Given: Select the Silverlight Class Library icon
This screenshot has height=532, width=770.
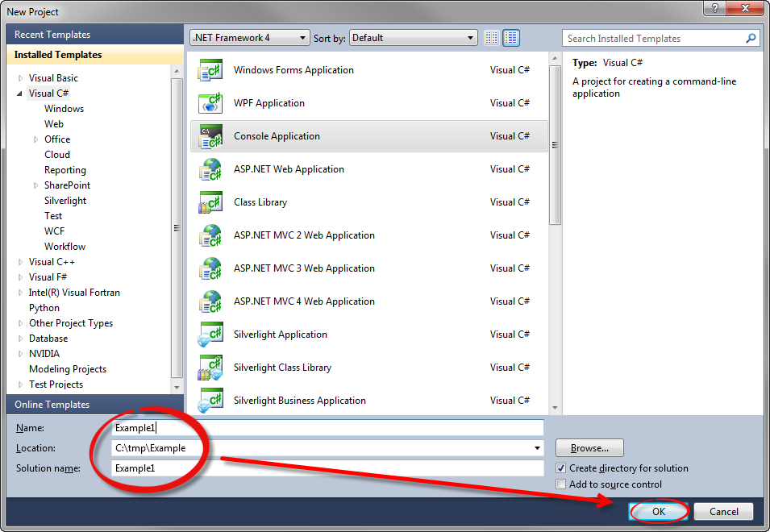Looking at the screenshot, I should (210, 368).
